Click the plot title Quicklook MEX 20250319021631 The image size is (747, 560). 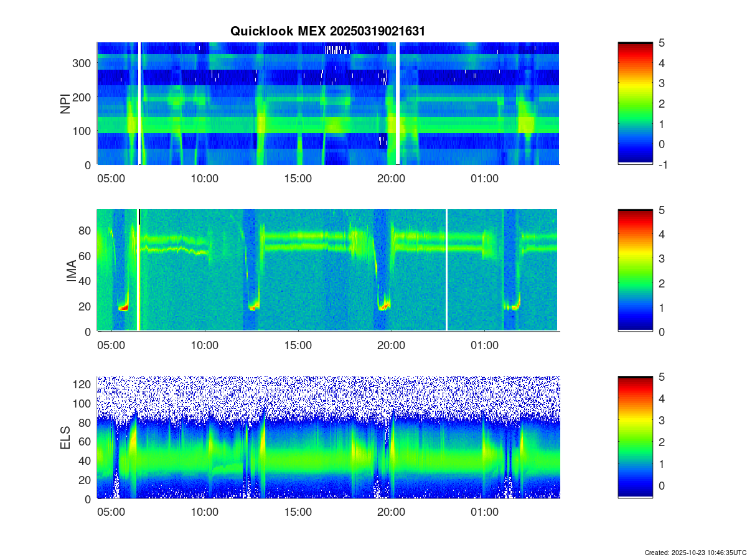click(x=327, y=31)
